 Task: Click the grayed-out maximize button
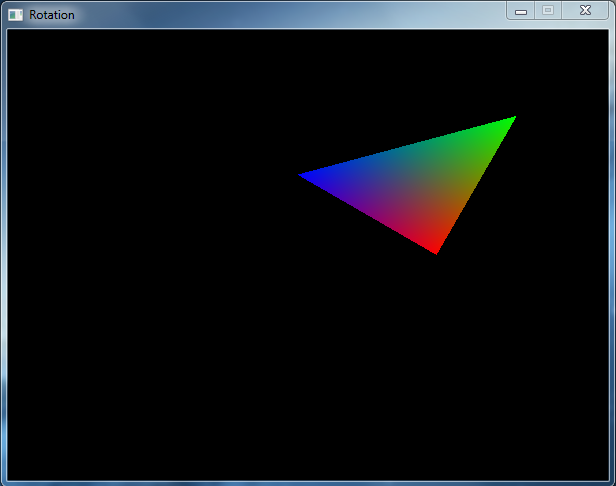[x=548, y=10]
